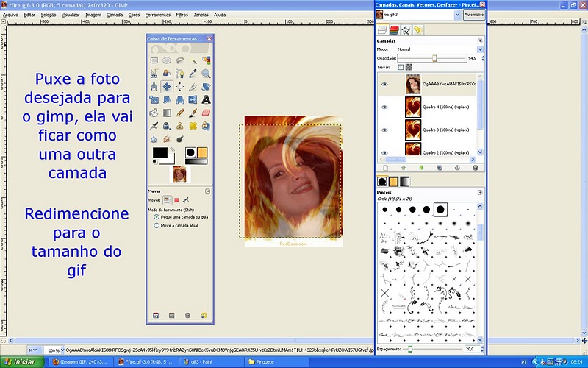This screenshot has width=588, height=368.
Task: Create a new layer button
Action: click(x=385, y=168)
